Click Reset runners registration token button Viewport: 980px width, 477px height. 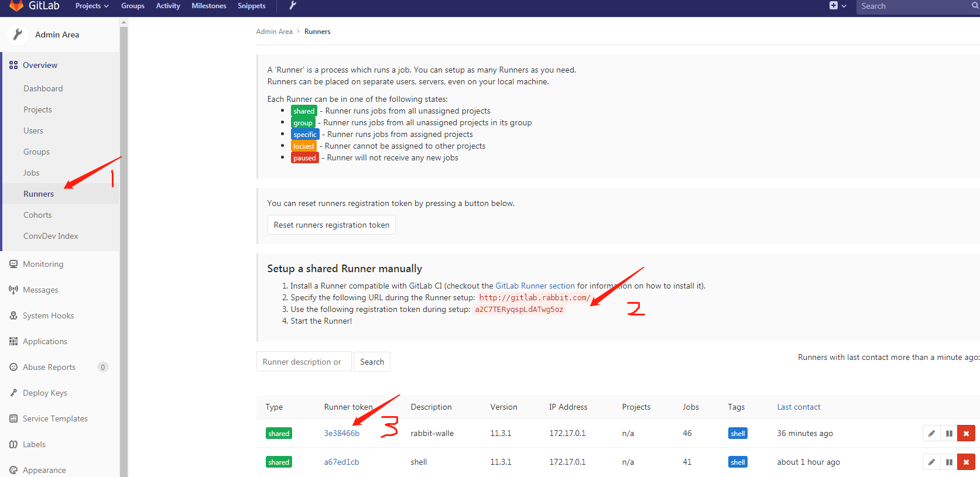tap(331, 225)
